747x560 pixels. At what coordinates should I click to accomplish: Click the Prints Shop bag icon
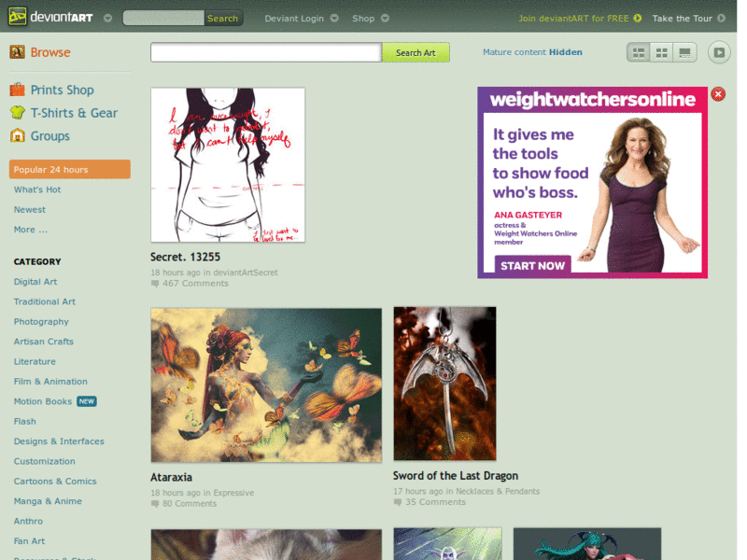coord(17,90)
